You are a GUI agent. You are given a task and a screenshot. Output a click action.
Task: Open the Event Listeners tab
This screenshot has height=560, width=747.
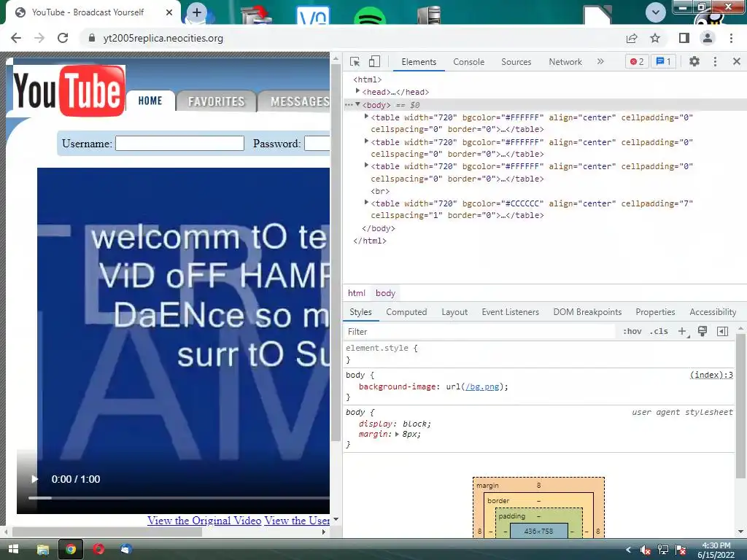[x=510, y=312]
